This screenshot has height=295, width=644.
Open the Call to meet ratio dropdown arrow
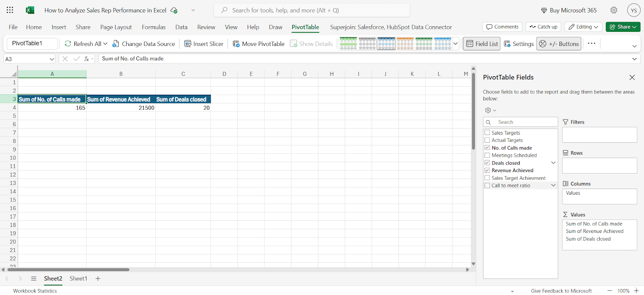553,185
